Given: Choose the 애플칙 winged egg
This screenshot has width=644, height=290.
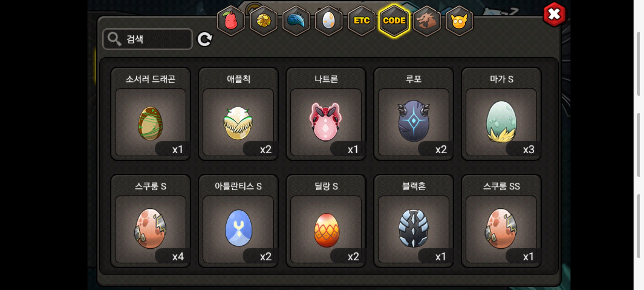Looking at the screenshot, I should tap(238, 114).
